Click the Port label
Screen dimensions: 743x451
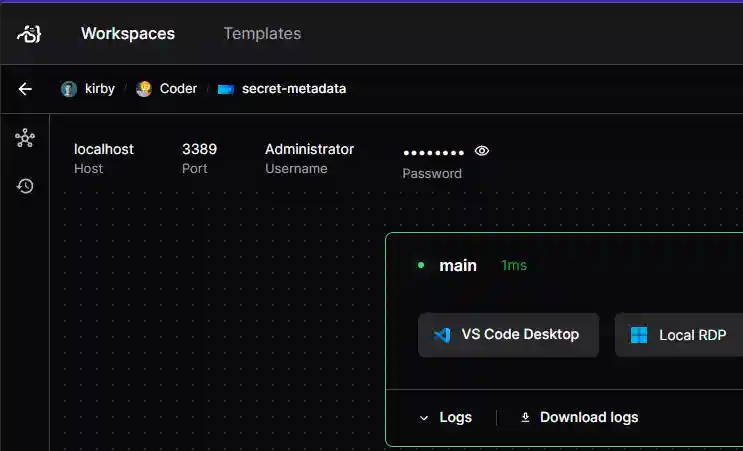195,169
